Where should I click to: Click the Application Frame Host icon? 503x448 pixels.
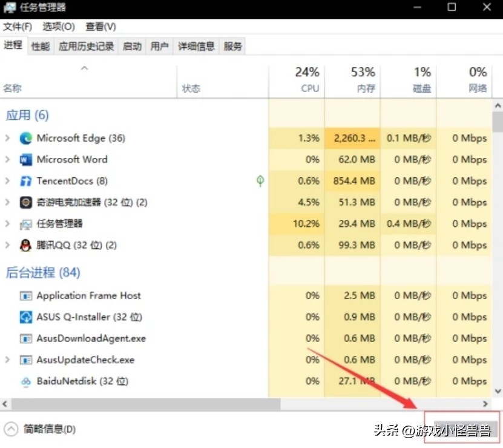[25, 295]
